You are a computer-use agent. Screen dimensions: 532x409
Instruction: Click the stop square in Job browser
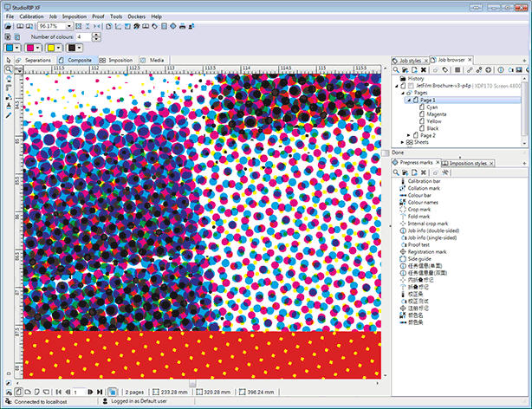(x=457, y=70)
